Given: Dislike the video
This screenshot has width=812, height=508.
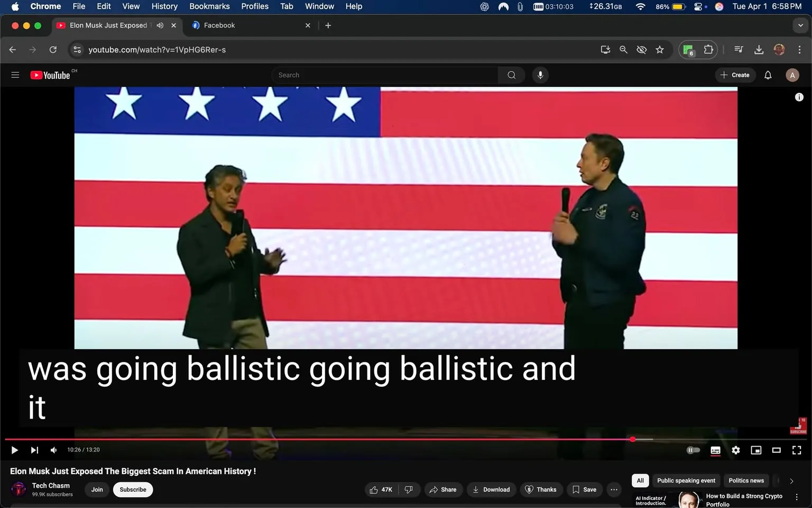Looking at the screenshot, I should (x=409, y=489).
